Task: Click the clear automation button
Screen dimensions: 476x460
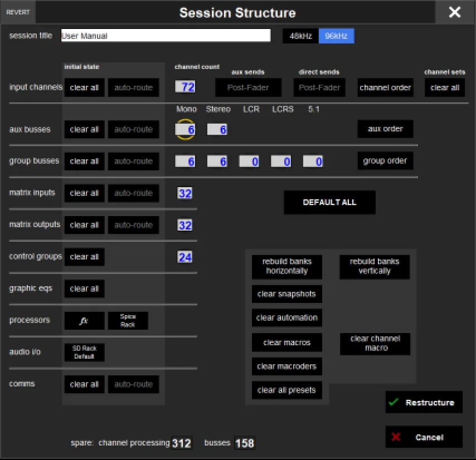Action: click(x=287, y=317)
